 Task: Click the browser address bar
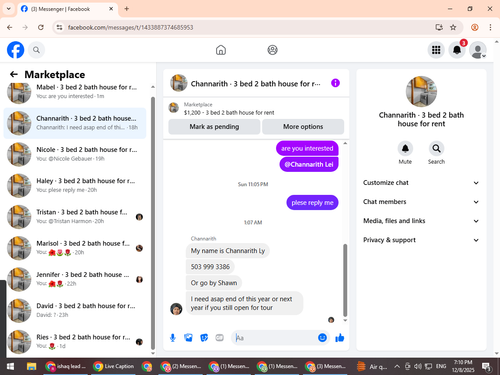pyautogui.click(x=247, y=27)
